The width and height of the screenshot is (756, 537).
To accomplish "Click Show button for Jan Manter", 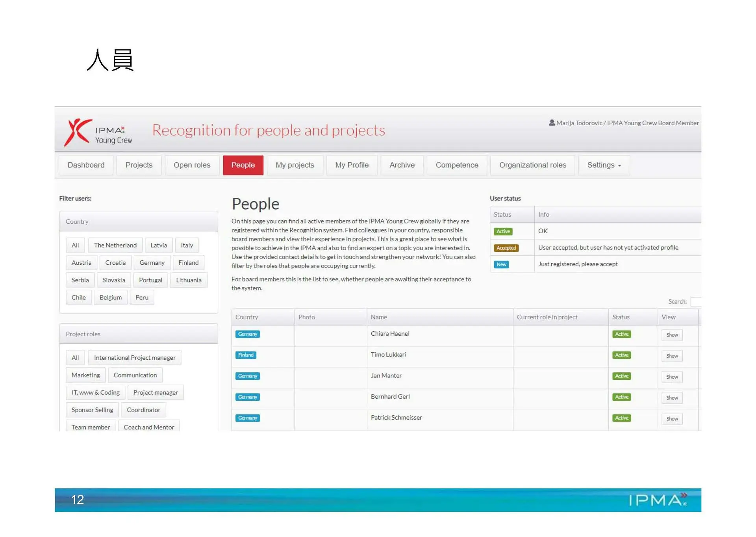I will 672,377.
